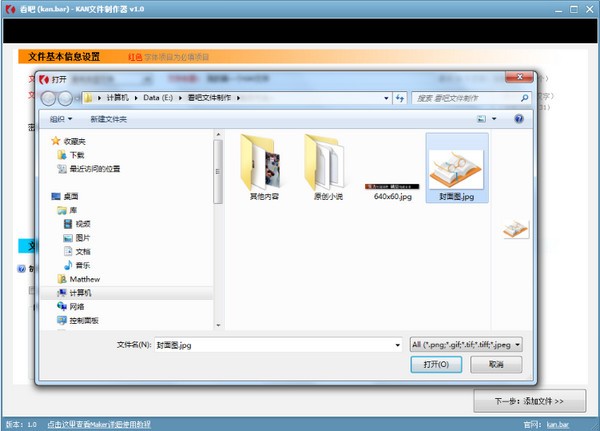Screen dimensions: 600x431
Task: Select 桌面 in navigation pane
Action: point(65,196)
